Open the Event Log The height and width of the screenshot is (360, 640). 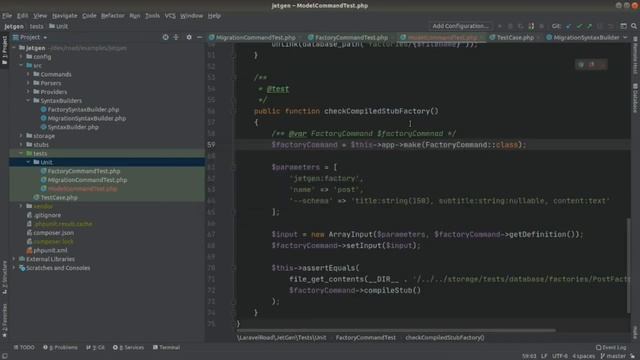click(x=611, y=348)
